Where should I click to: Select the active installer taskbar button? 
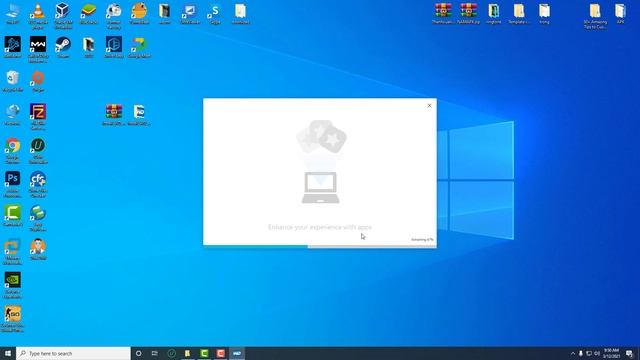click(237, 353)
